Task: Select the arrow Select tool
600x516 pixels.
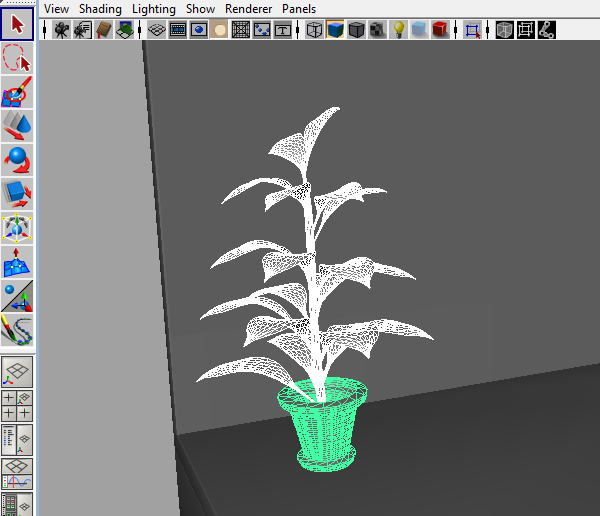Action: [17, 24]
